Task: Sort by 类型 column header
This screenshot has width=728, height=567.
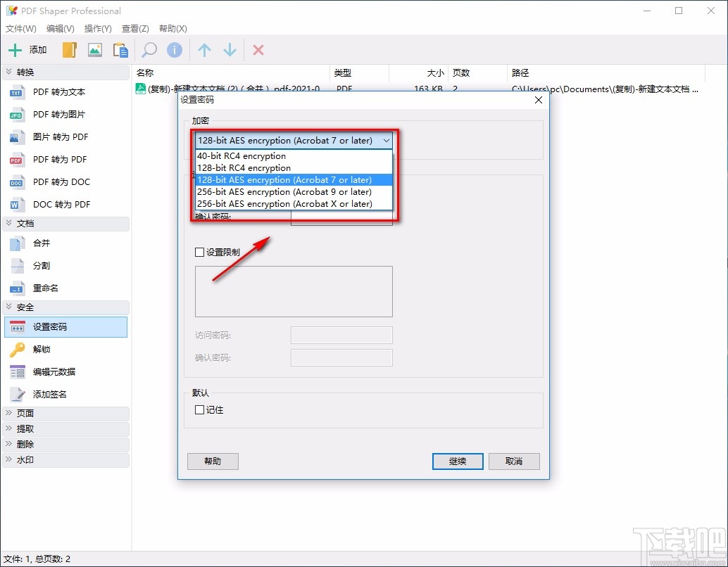Action: [x=359, y=73]
